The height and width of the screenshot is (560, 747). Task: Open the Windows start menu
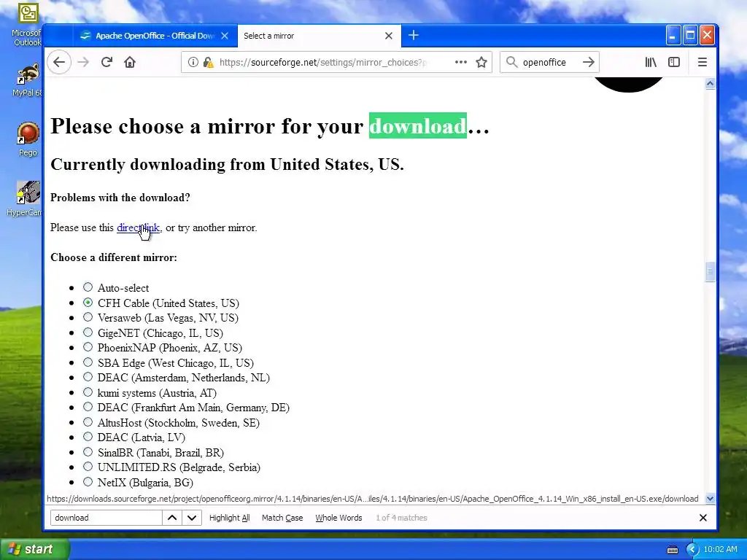pos(34,550)
